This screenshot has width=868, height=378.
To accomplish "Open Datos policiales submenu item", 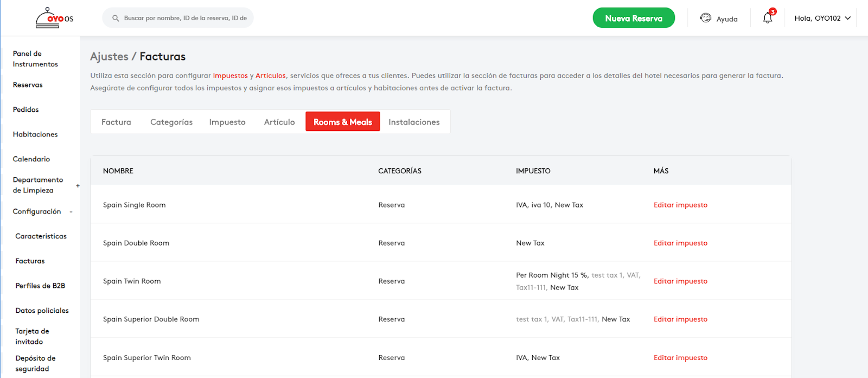I will (x=42, y=311).
